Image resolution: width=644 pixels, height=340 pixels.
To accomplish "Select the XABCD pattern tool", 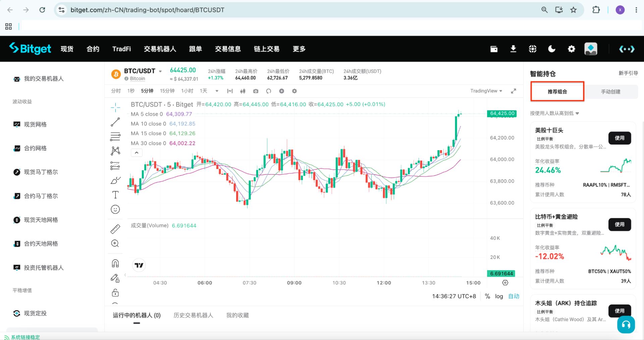I will click(x=115, y=151).
